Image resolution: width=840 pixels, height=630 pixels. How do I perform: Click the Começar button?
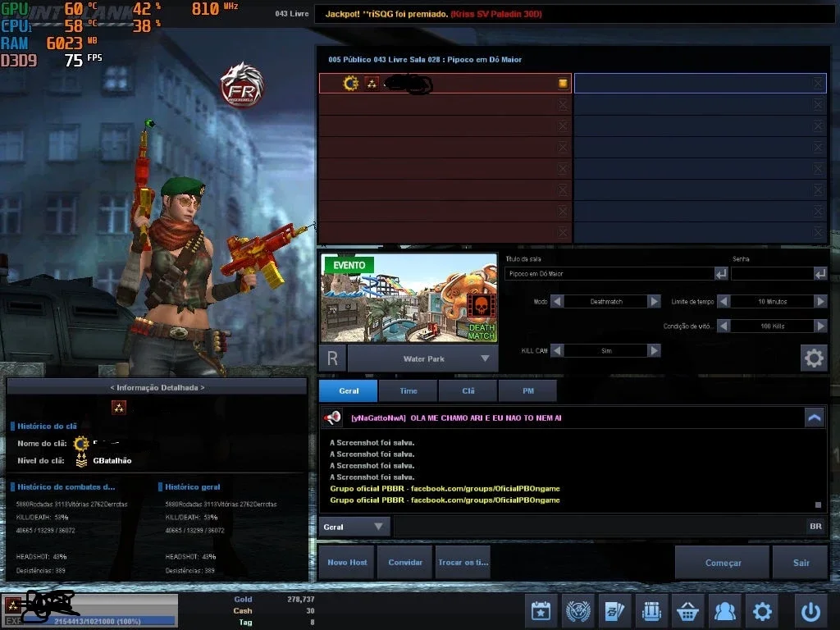723,563
